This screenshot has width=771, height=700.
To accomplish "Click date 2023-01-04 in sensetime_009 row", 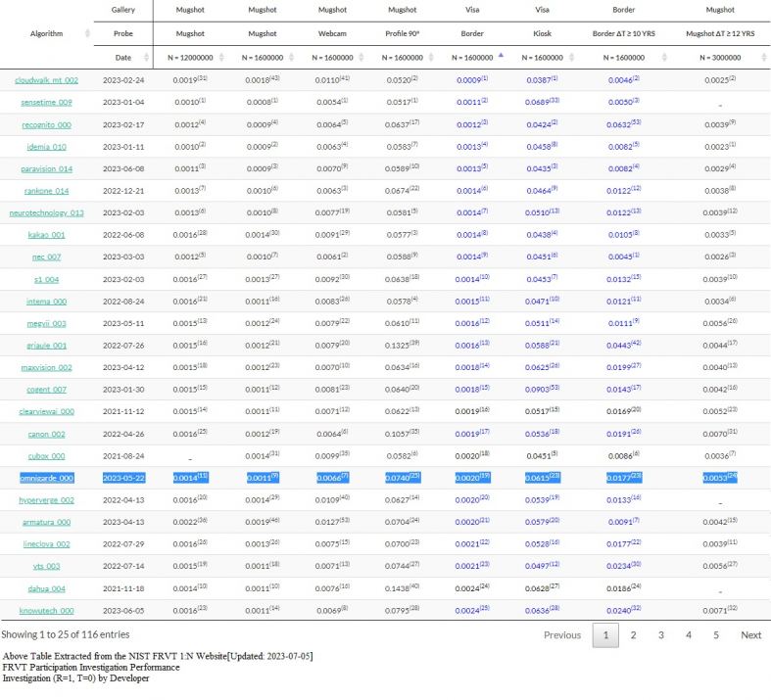I will pyautogui.click(x=123, y=102).
